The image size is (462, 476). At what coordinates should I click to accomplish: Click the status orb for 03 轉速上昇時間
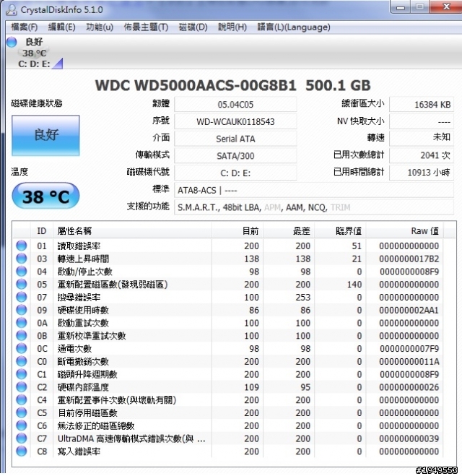(x=22, y=259)
